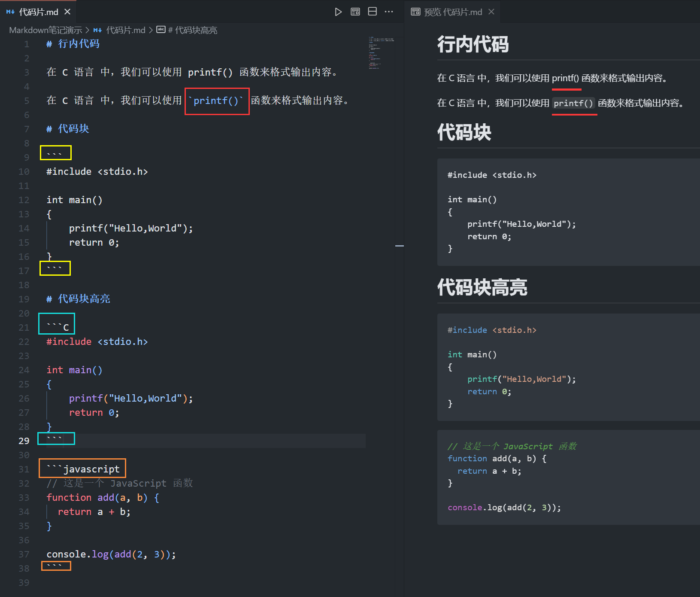Click the editor overview ruler marker

click(x=400, y=246)
